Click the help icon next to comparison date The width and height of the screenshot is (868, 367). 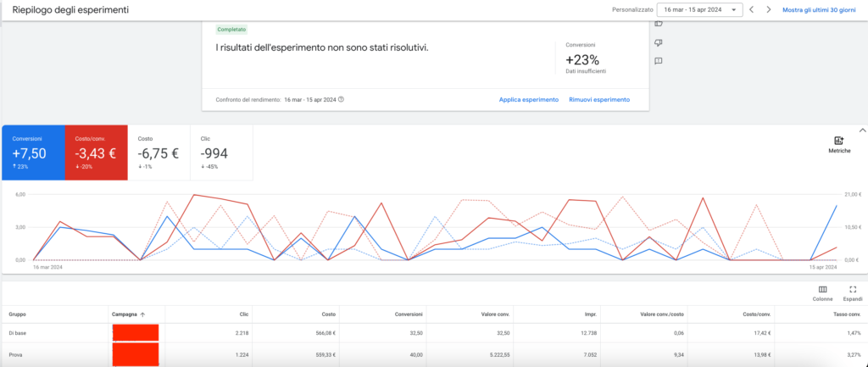(x=341, y=100)
